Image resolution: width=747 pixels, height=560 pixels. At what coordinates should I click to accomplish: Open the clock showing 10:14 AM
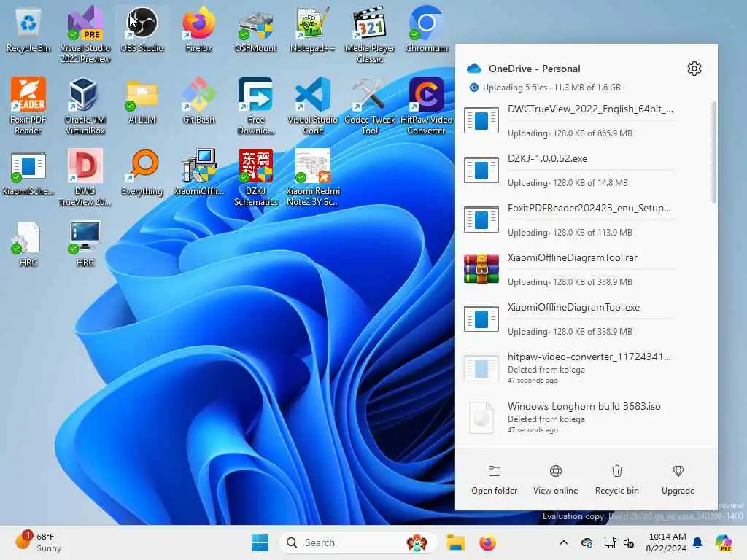(x=667, y=542)
